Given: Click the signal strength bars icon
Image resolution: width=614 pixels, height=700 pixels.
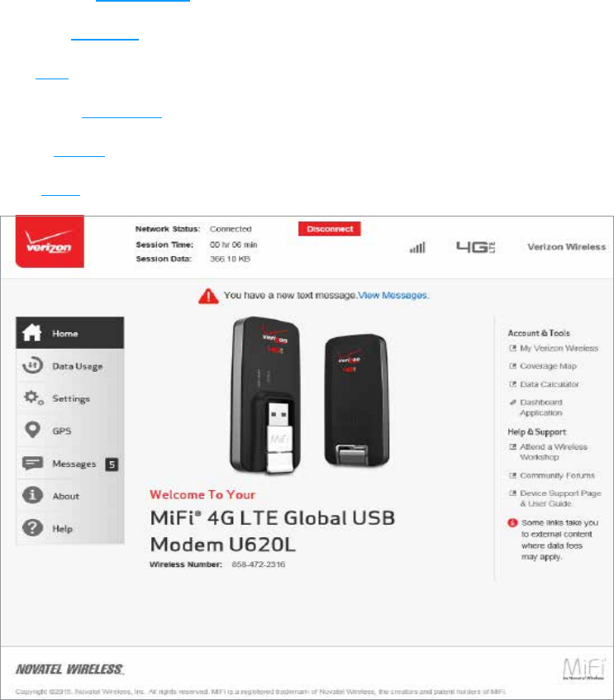Looking at the screenshot, I should [x=417, y=247].
